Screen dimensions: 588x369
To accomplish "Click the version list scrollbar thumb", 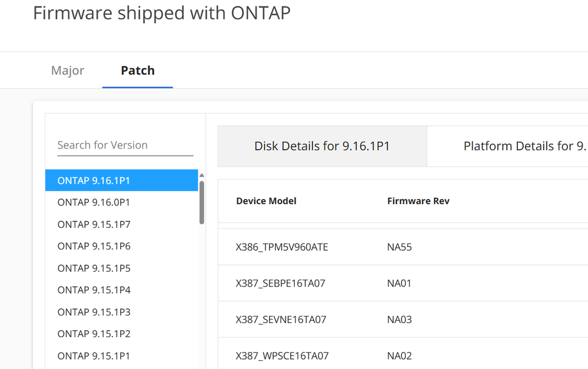I will pos(202,202).
